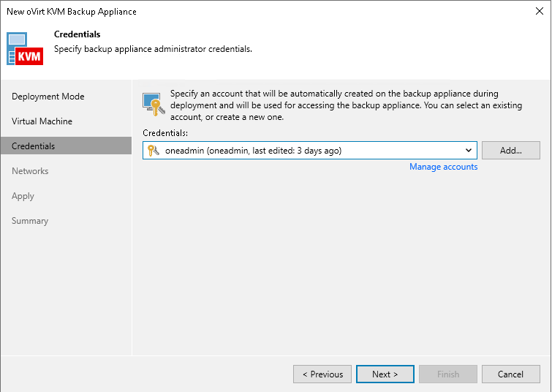Cancel the appliance wizard
The height and width of the screenshot is (392, 552).
point(510,374)
